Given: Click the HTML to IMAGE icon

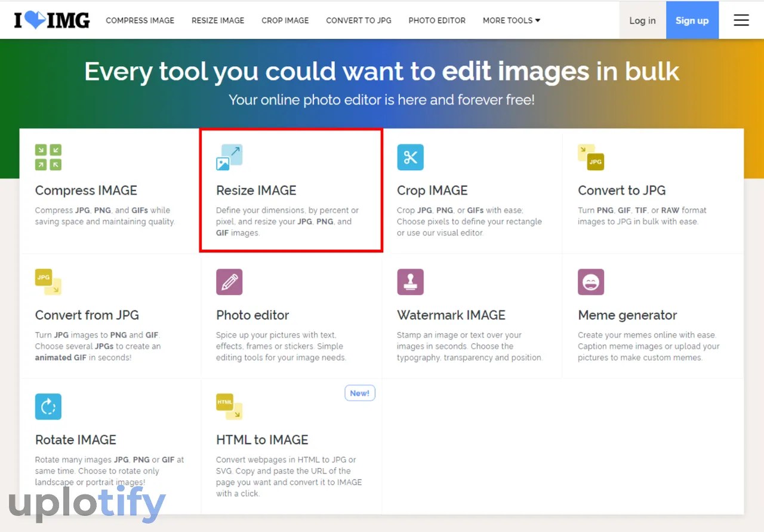Looking at the screenshot, I should tap(229, 407).
